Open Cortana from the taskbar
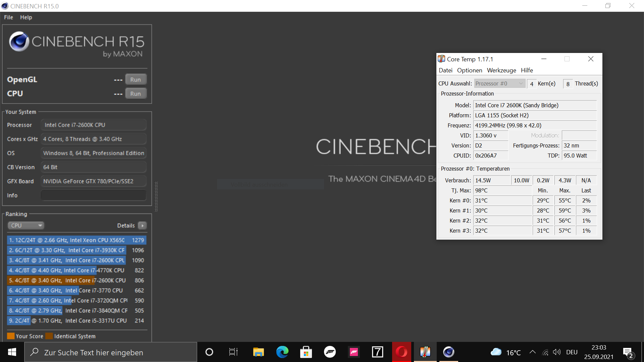The image size is (644, 362). point(209,352)
